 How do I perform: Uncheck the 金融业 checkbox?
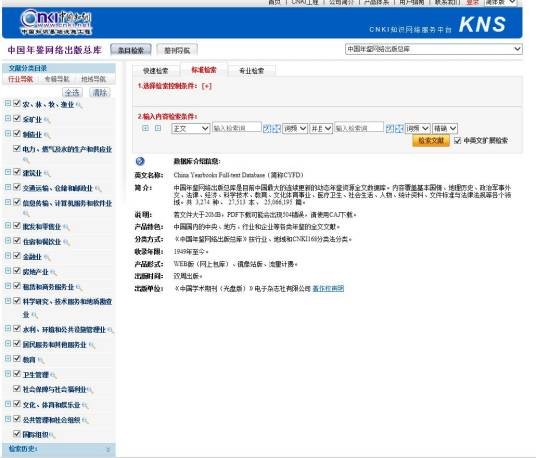16,256
